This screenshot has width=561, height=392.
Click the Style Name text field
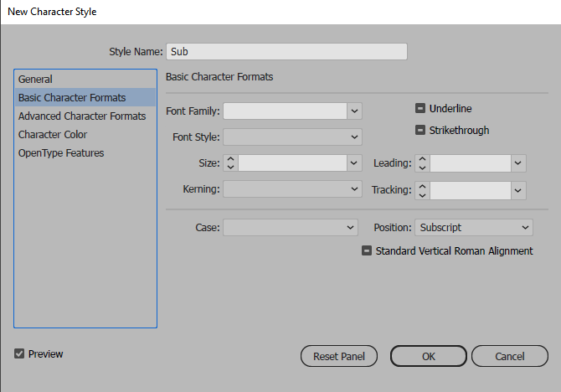tap(286, 52)
